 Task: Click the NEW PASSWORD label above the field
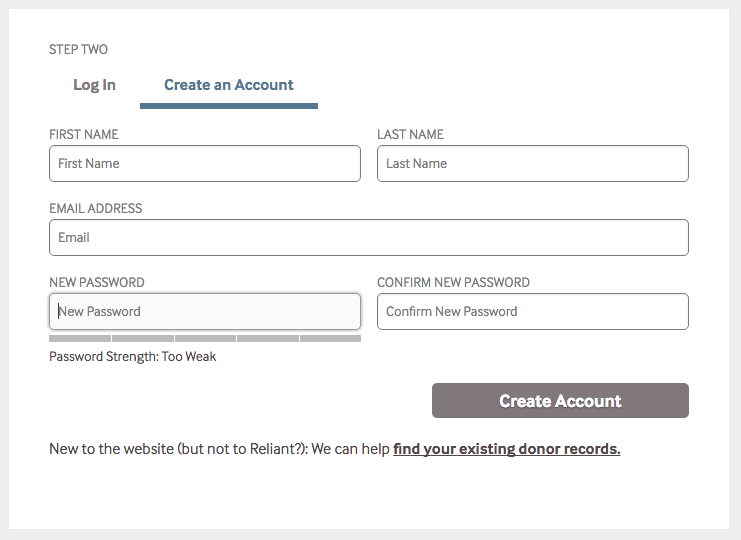coord(97,283)
